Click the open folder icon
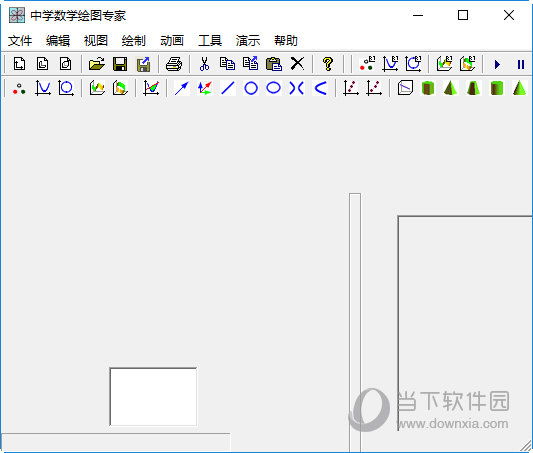Image resolution: width=533 pixels, height=453 pixels. [97, 64]
